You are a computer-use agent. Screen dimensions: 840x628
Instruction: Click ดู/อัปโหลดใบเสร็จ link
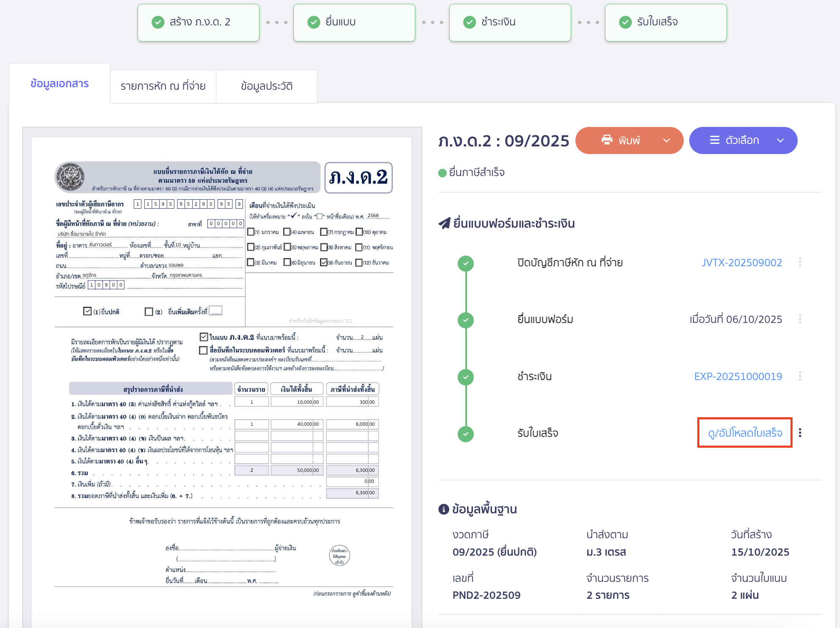(745, 433)
